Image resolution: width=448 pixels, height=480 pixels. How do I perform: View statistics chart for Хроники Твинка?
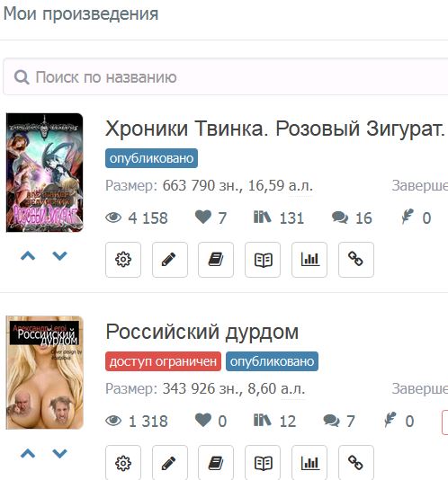[309, 260]
